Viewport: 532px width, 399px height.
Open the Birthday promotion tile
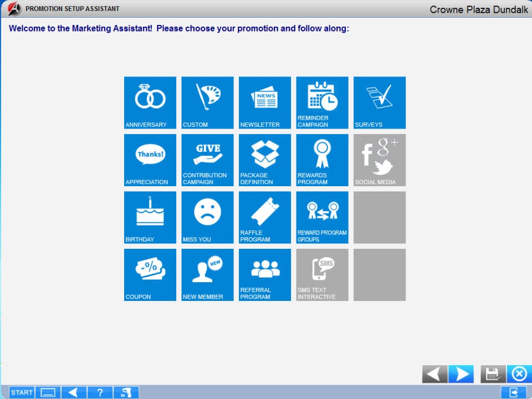pos(150,217)
